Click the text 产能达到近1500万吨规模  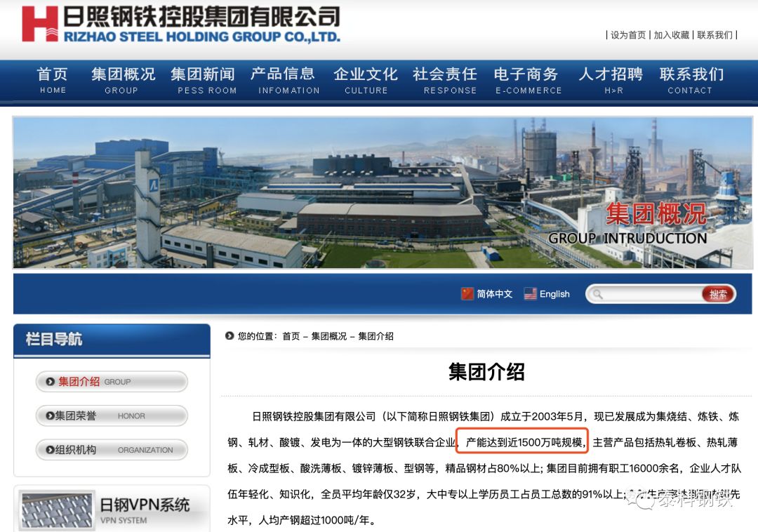(524, 442)
